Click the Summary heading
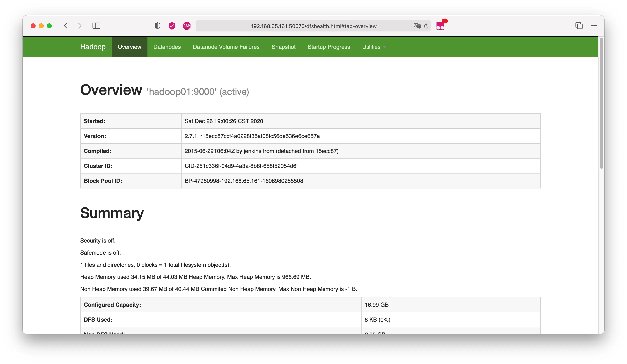 (x=112, y=213)
